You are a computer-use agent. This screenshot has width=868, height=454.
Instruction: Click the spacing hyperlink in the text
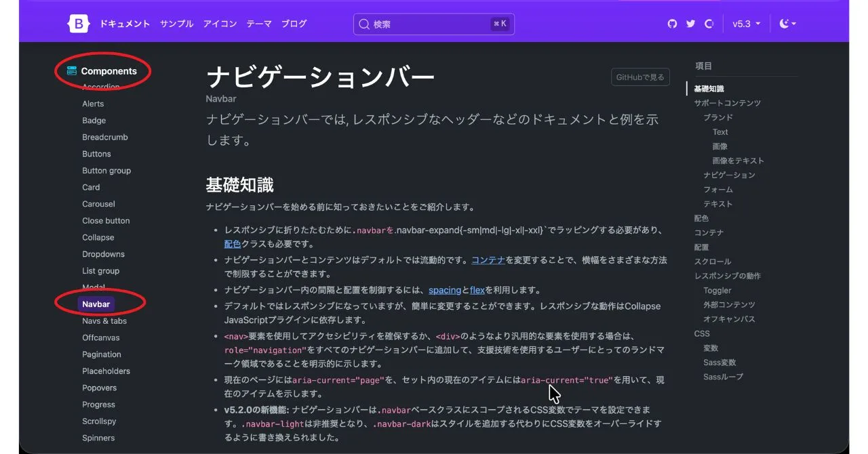click(445, 289)
